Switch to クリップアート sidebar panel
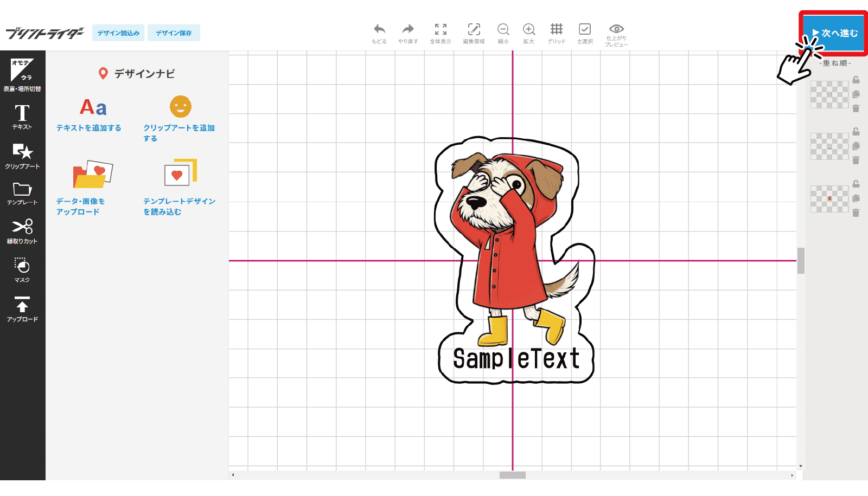This screenshot has height=496, width=868. [22, 156]
